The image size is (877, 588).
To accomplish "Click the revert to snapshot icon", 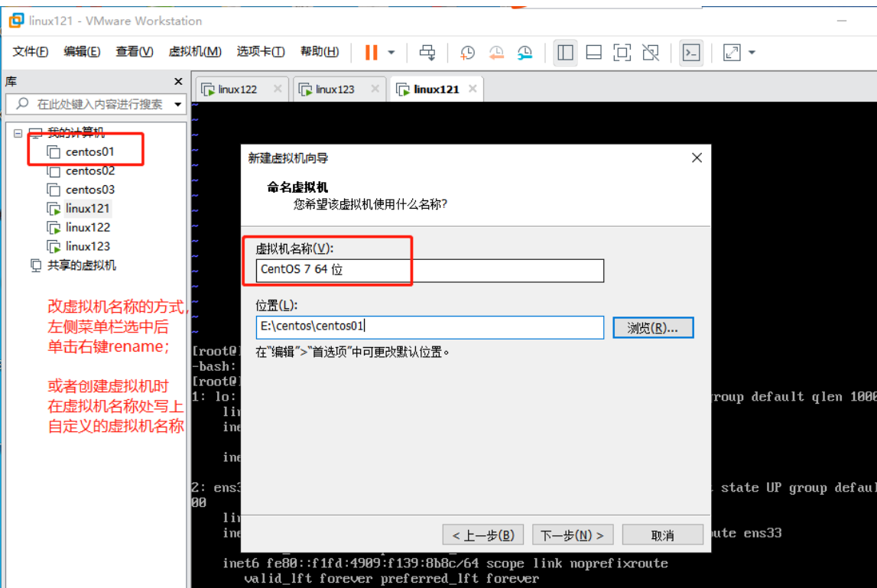I will [496, 53].
